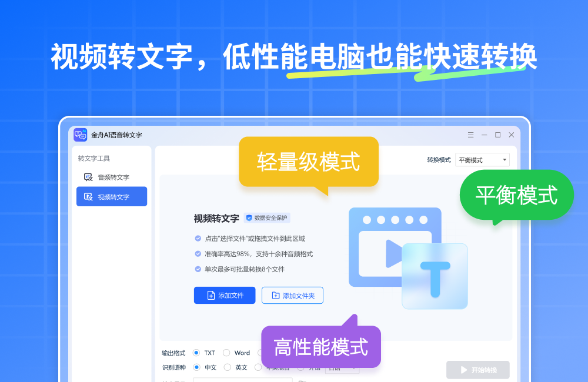The width and height of the screenshot is (588, 382).
Task: Expand the conversion mode selector arrow
Action: pyautogui.click(x=504, y=160)
